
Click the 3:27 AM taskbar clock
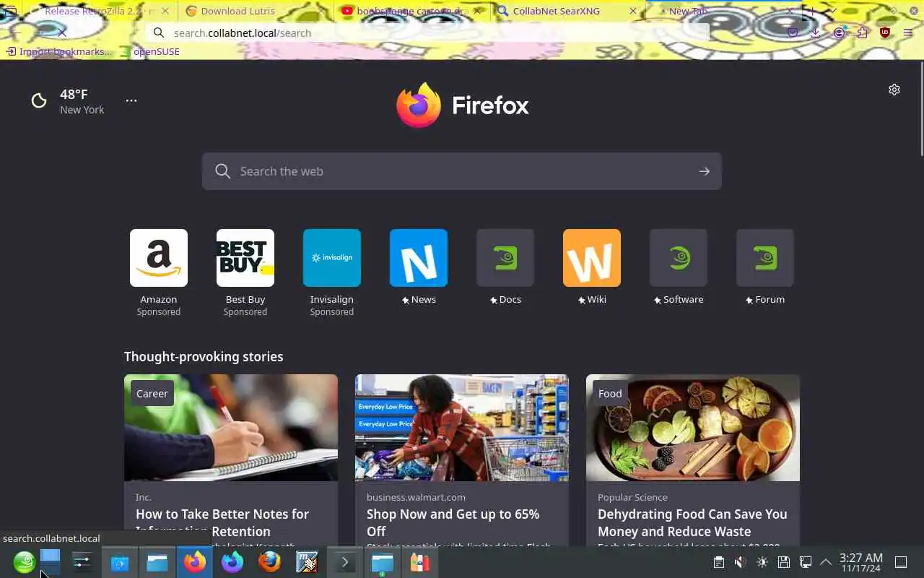860,562
